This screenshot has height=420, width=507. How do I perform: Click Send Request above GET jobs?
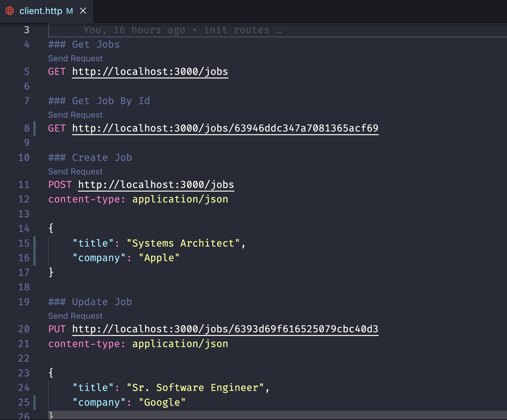pos(75,58)
